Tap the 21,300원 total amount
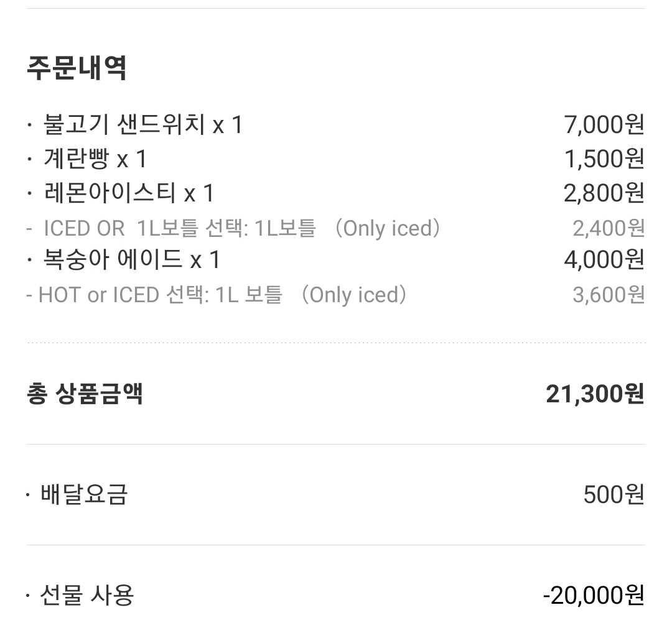Viewport: 672px width, 633px height. pyautogui.click(x=595, y=394)
